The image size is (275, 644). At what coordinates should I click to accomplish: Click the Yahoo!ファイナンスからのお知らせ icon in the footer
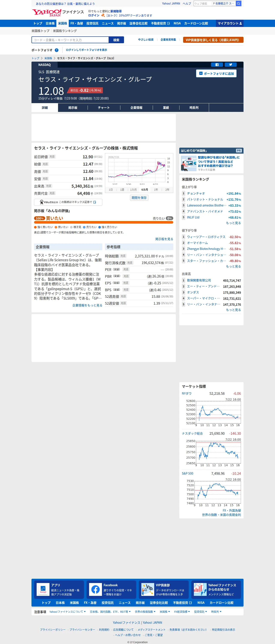(200, 589)
